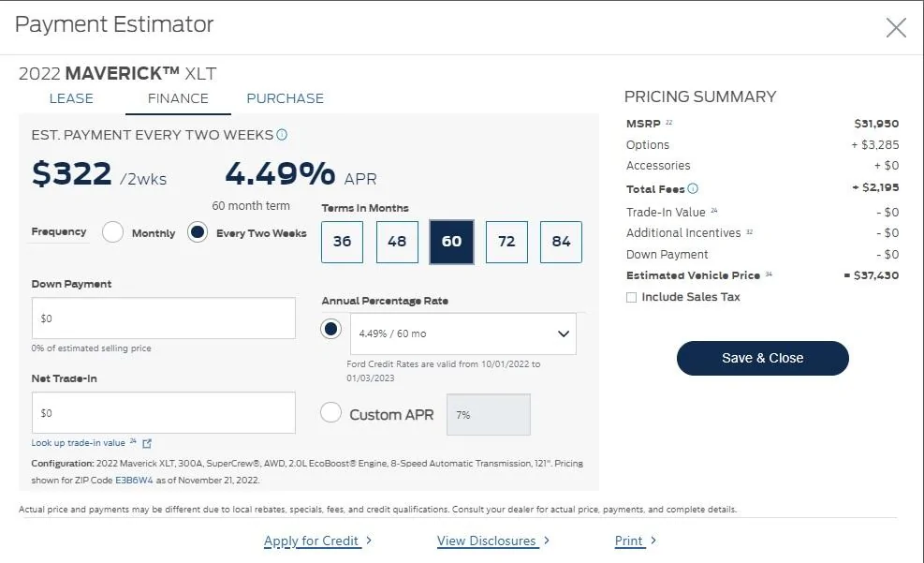
Task: Enable Include Sales Tax checkbox
Action: pyautogui.click(x=631, y=297)
